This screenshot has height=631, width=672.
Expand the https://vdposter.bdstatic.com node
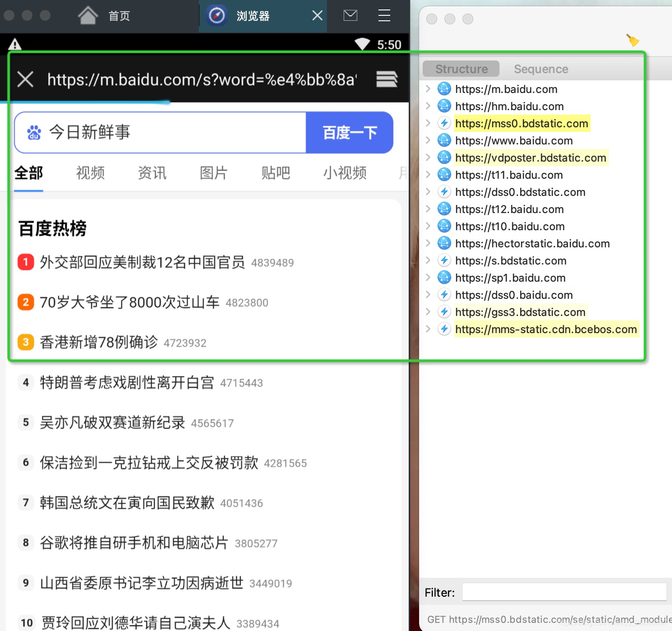tap(428, 158)
